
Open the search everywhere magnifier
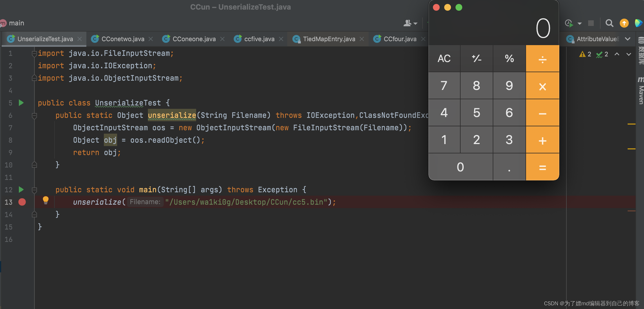tap(610, 23)
